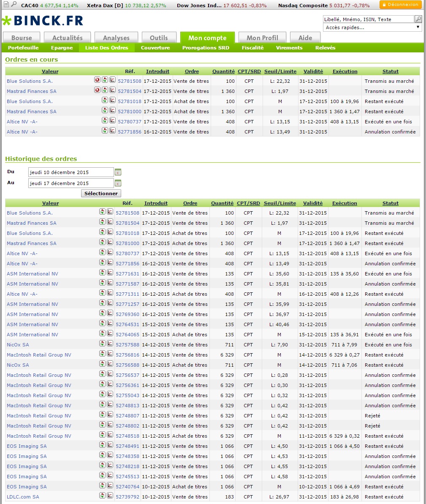The width and height of the screenshot is (426, 504).
Task: Cancel the Mastrad Finances sell order 52781504
Action: coord(97,90)
